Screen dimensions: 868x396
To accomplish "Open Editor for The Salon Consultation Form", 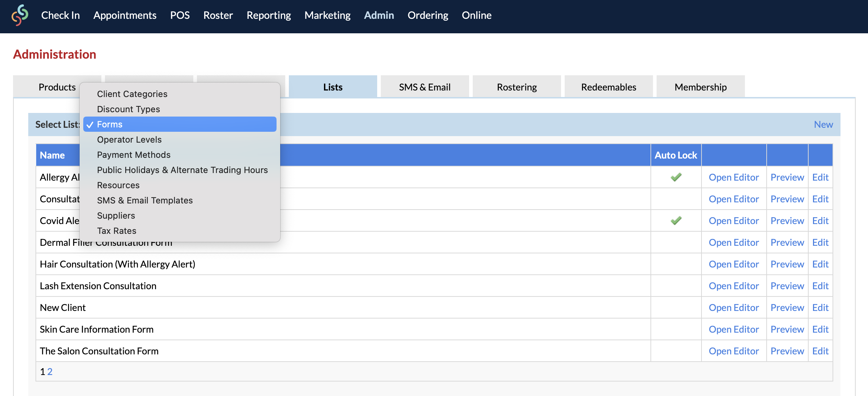I will tap(734, 351).
